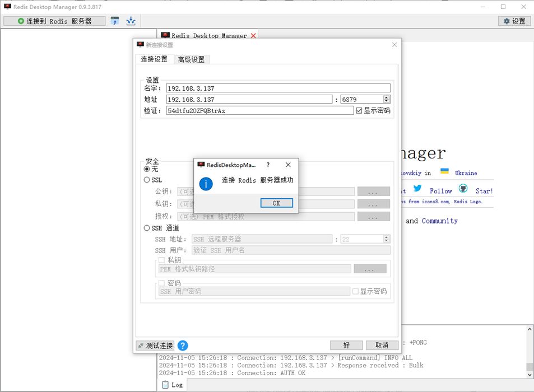Image resolution: width=534 pixels, height=392 pixels.
Task: Open 设置 with the gear button
Action: click(x=514, y=21)
